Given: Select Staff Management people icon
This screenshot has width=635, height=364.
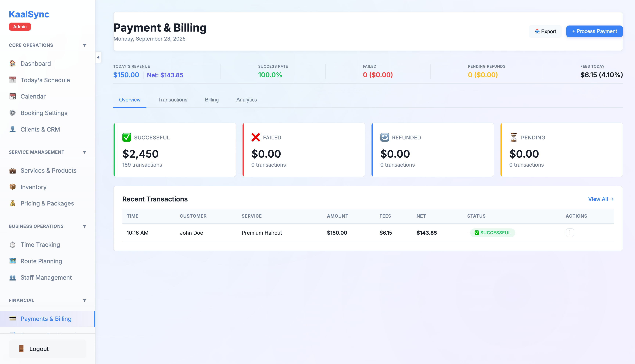Looking at the screenshot, I should pyautogui.click(x=12, y=278).
